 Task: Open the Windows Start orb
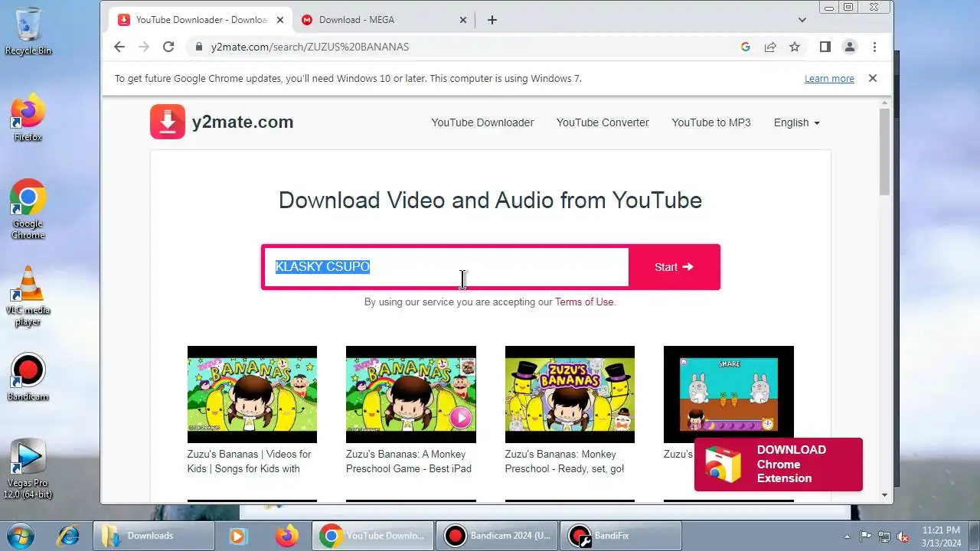pyautogui.click(x=21, y=536)
